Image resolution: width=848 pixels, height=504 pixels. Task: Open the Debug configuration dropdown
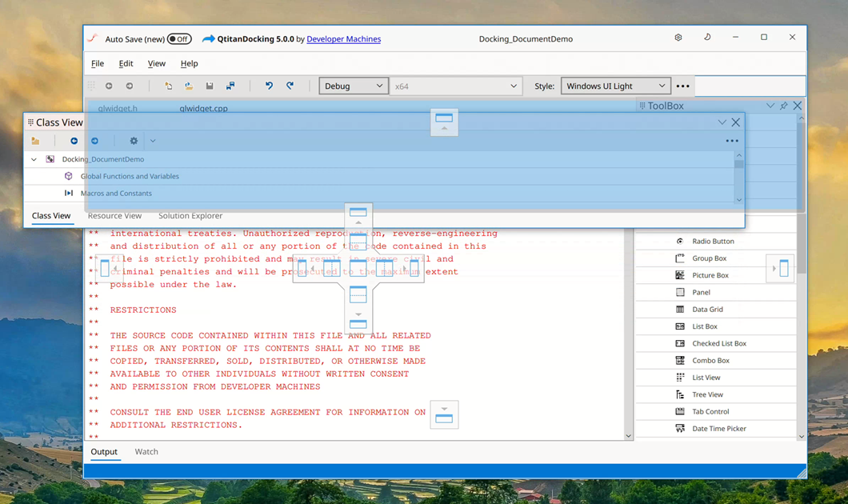[x=353, y=86]
